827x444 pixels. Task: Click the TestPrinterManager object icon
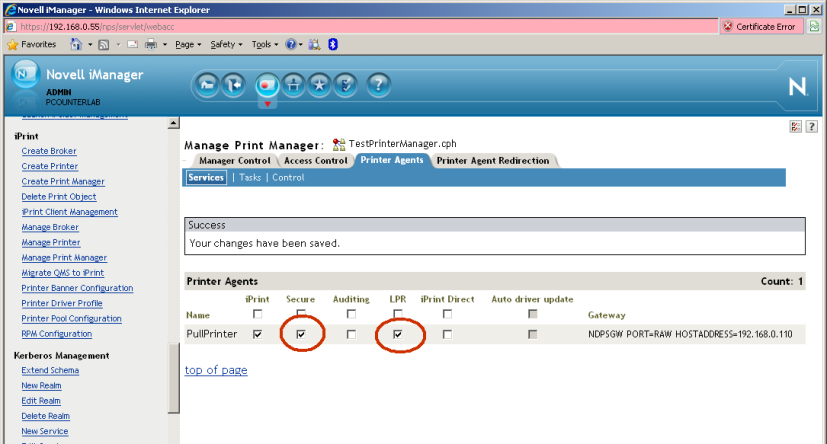tap(339, 144)
